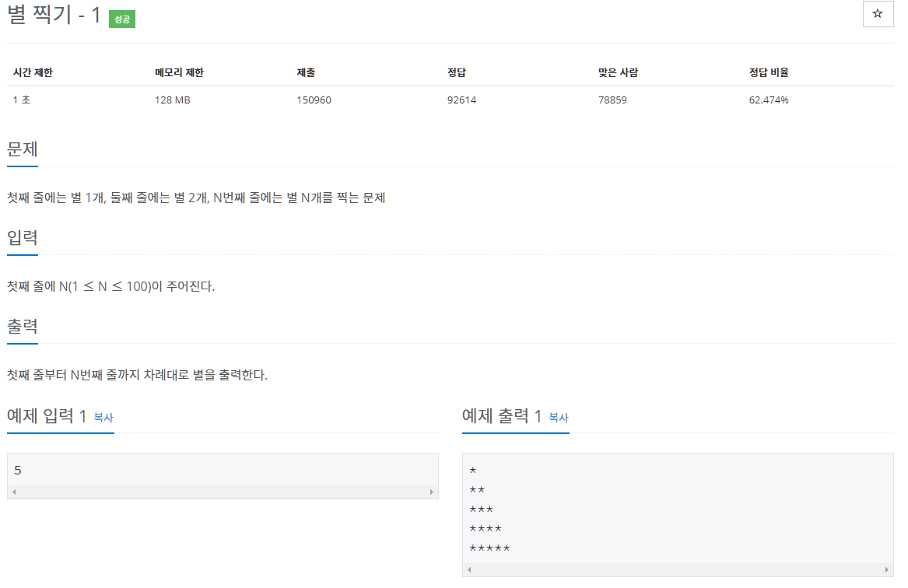Click the 128 MB memory value
908x588 pixels.
173,100
